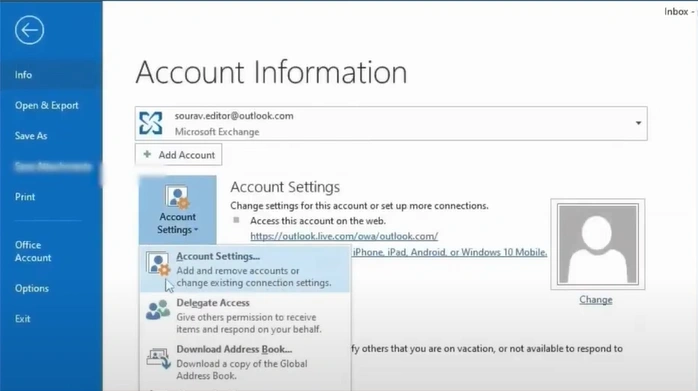698x391 pixels.
Task: Click the Add Account button
Action: point(179,155)
